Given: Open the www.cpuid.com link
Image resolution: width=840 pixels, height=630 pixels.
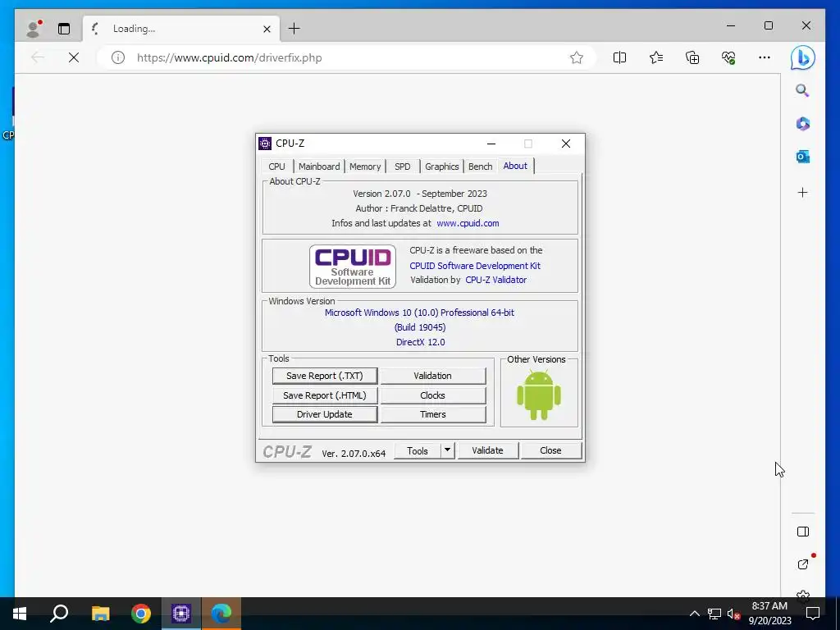Looking at the screenshot, I should 468,223.
